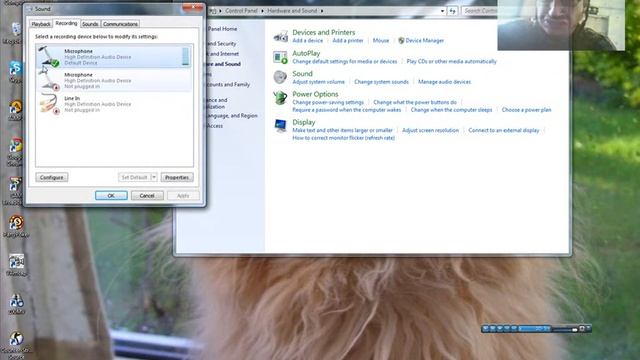
Task: Click the Control Panel refresh button
Action: (x=452, y=11)
